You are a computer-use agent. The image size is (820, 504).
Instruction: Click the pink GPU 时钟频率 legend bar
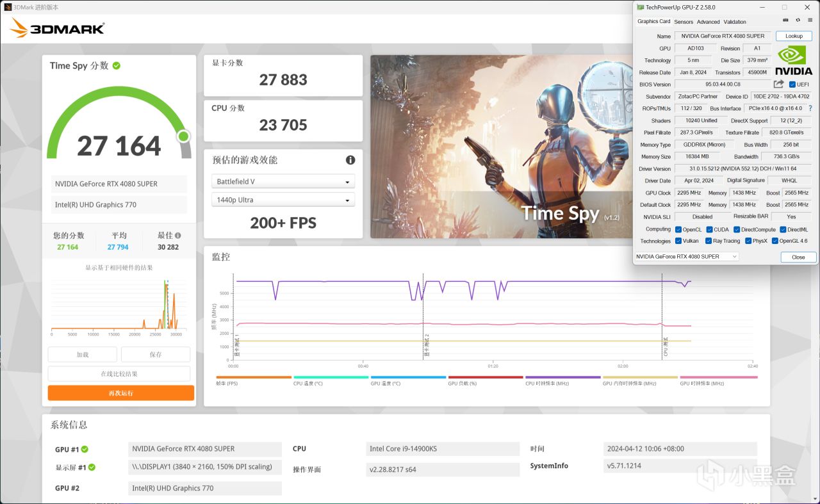(717, 377)
